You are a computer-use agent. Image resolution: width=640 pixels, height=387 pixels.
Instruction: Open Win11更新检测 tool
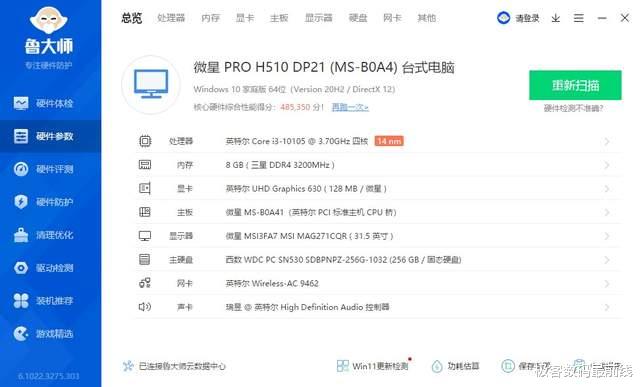click(373, 366)
